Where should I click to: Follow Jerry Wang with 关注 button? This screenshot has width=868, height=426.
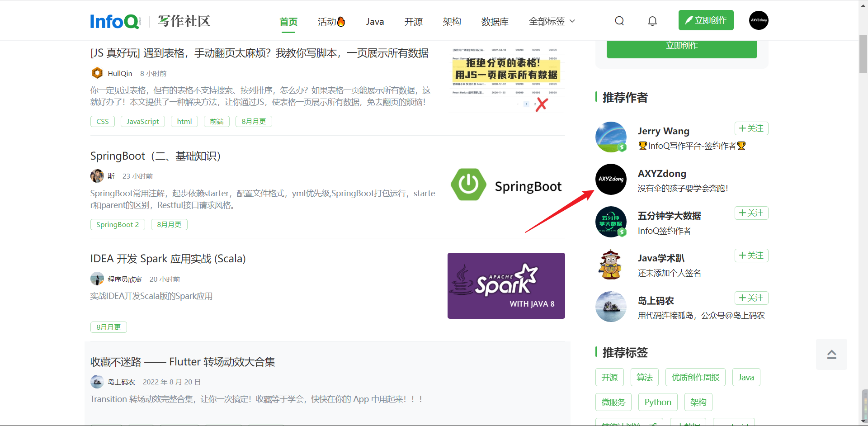coord(751,128)
